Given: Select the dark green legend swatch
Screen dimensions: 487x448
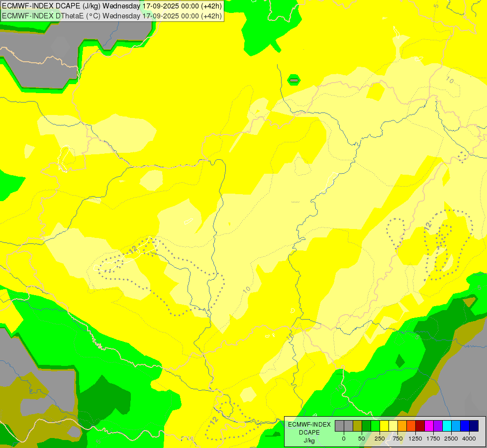Looking at the screenshot, I should click(x=367, y=426).
